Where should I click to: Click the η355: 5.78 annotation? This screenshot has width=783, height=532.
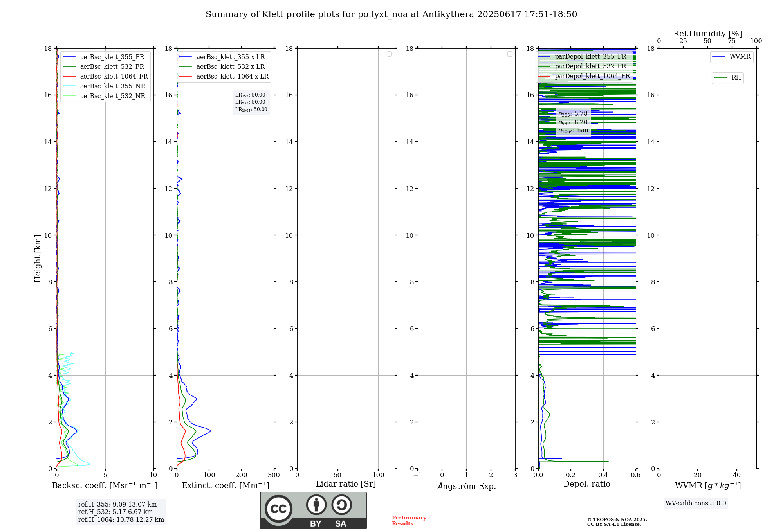coord(573,114)
